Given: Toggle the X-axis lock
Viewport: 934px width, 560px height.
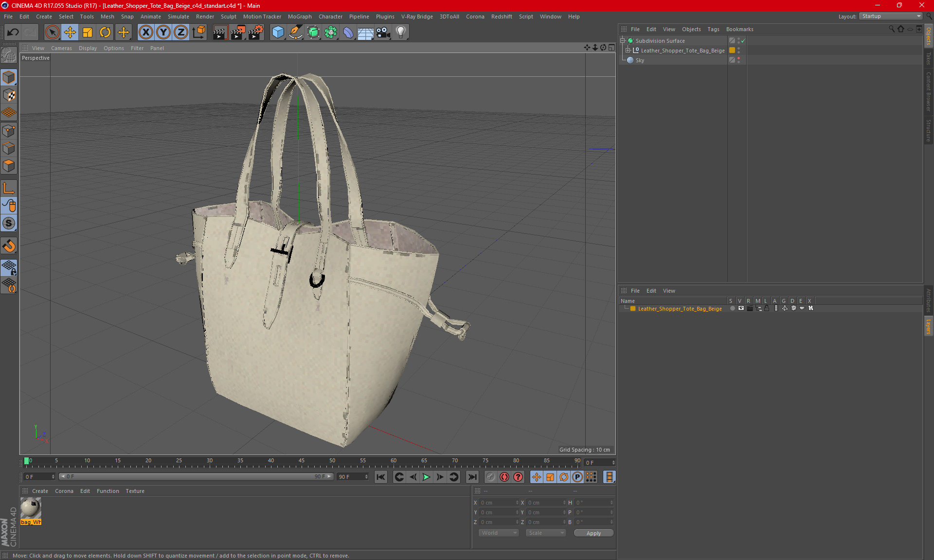Looking at the screenshot, I should [145, 33].
